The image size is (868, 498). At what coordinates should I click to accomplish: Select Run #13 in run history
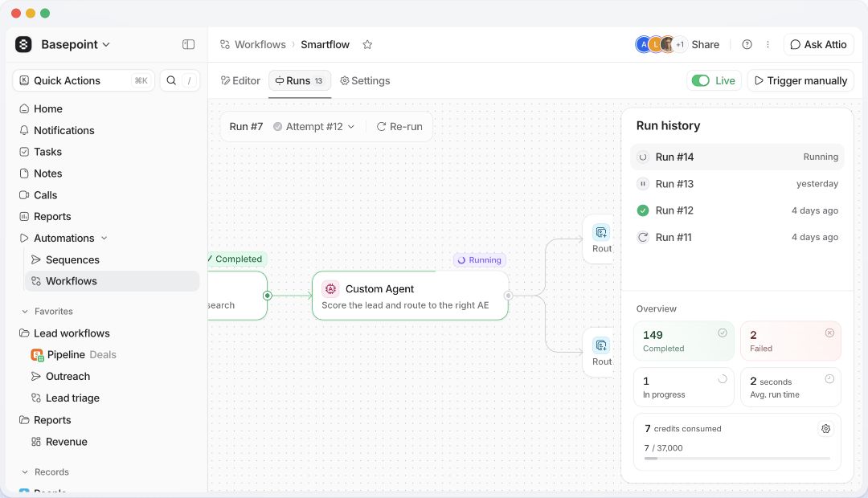[737, 184]
